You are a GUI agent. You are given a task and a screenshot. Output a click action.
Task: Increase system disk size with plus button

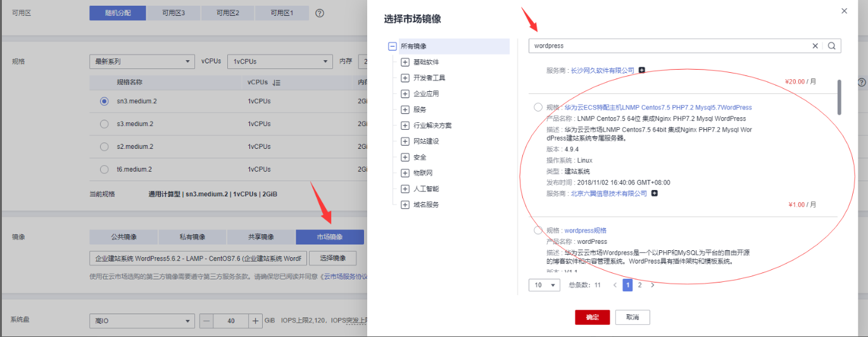click(255, 321)
